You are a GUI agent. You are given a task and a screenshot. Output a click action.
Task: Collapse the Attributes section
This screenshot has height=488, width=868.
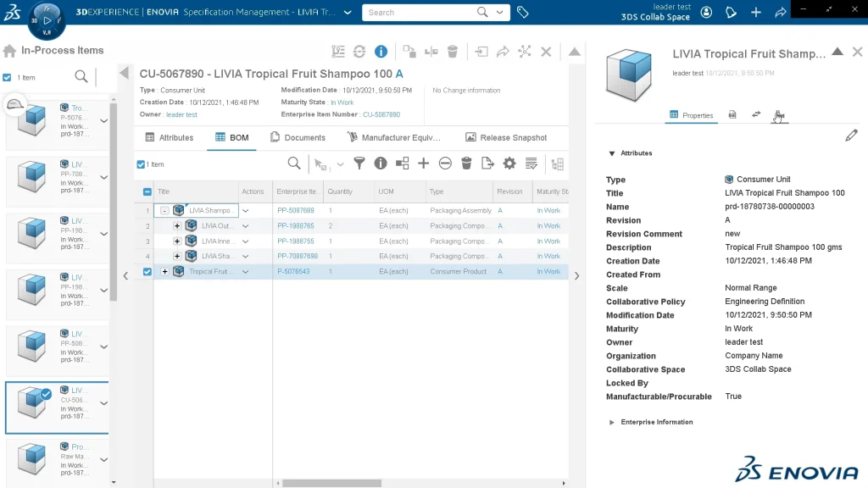(x=612, y=153)
